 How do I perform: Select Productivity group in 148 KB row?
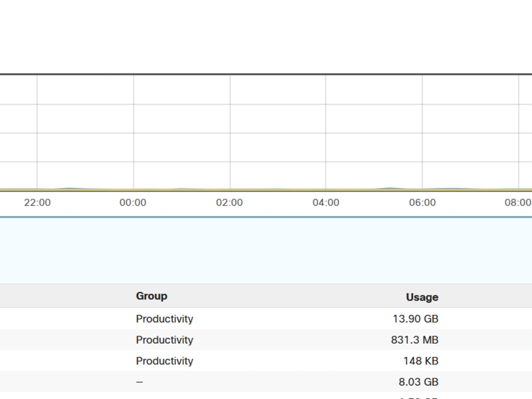164,361
